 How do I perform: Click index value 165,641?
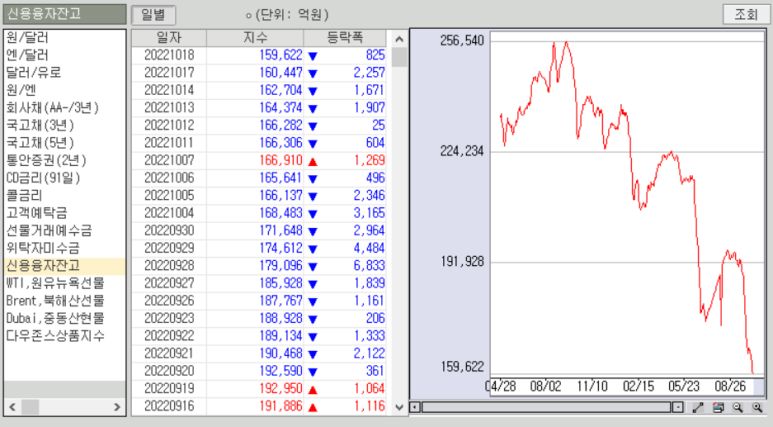(x=281, y=178)
